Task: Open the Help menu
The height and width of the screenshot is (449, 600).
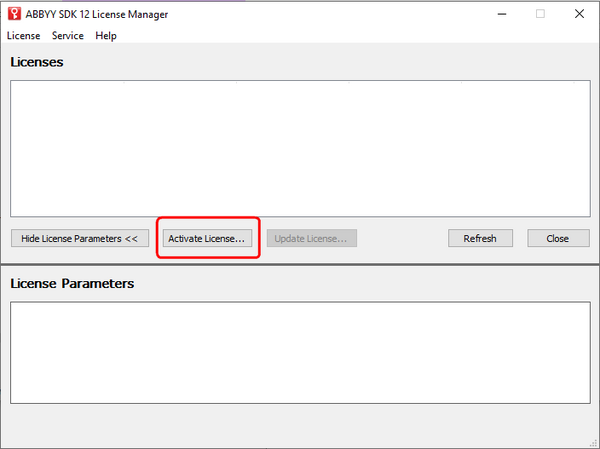Action: pos(106,36)
